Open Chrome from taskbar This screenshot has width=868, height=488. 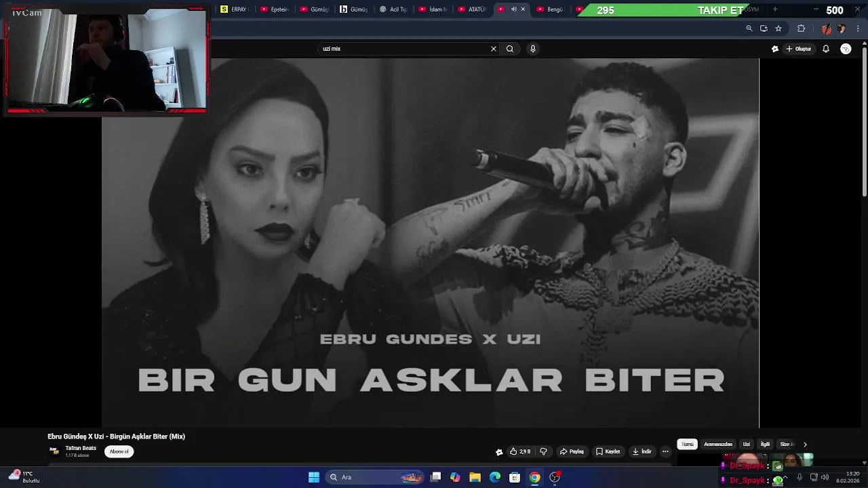pyautogui.click(x=535, y=477)
